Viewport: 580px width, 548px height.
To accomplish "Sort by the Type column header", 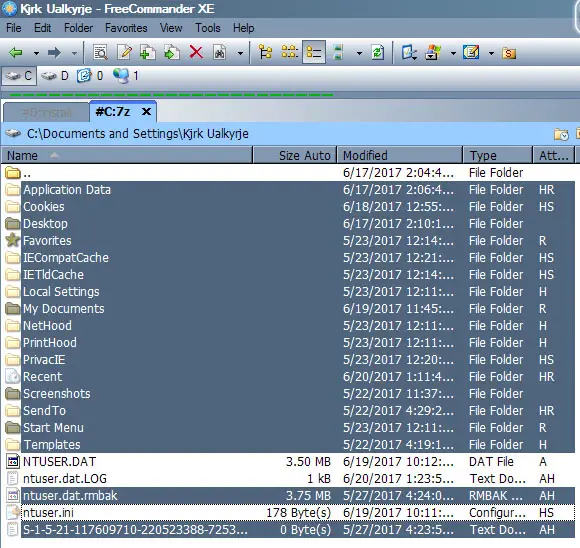I will point(498,155).
